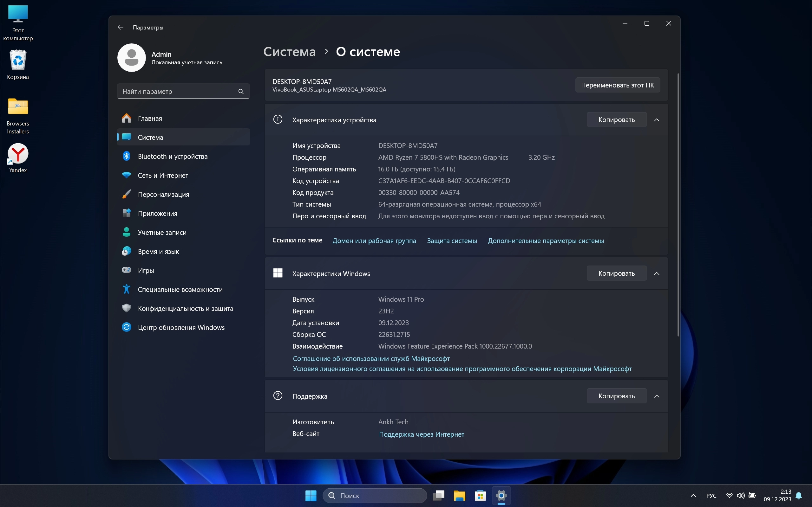
Task: Collapse the Поддержка section
Action: [x=657, y=396]
